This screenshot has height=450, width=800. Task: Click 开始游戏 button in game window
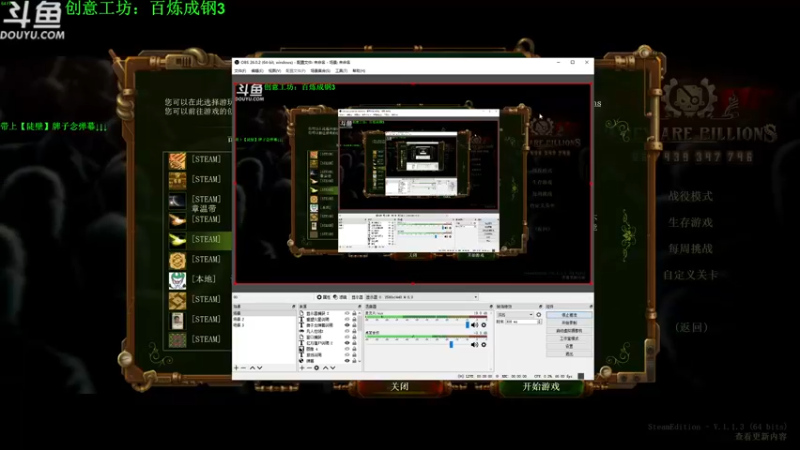tap(541, 387)
